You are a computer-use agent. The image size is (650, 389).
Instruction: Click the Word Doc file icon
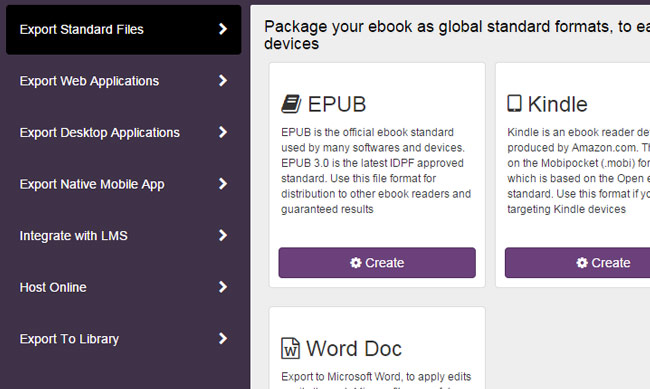[x=290, y=348]
